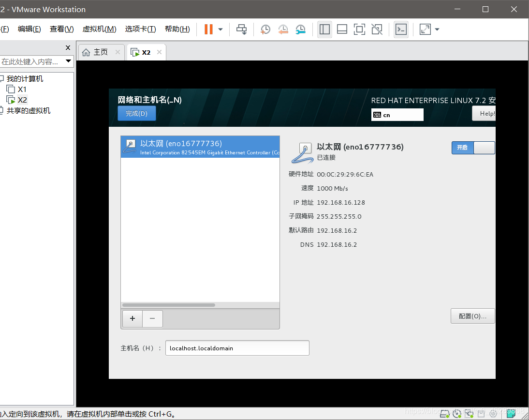The width and height of the screenshot is (529, 420).
Task: Click IP address 192.168.16.128 text
Action: [341, 203]
